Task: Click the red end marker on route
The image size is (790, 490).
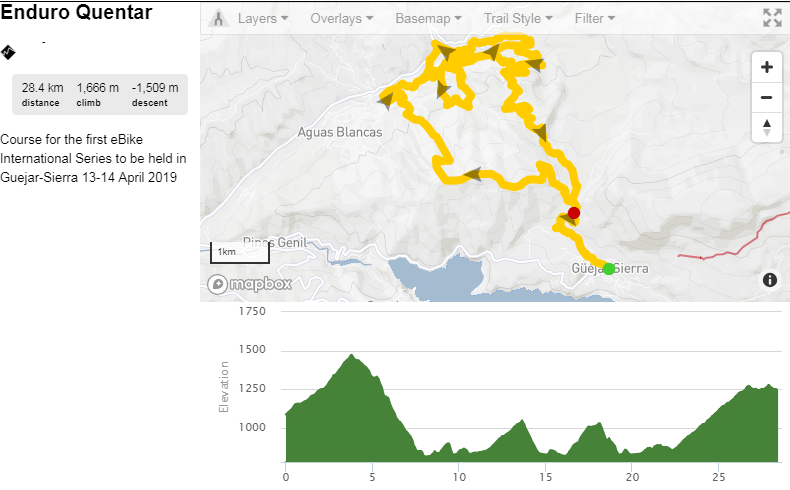Action: tap(574, 212)
